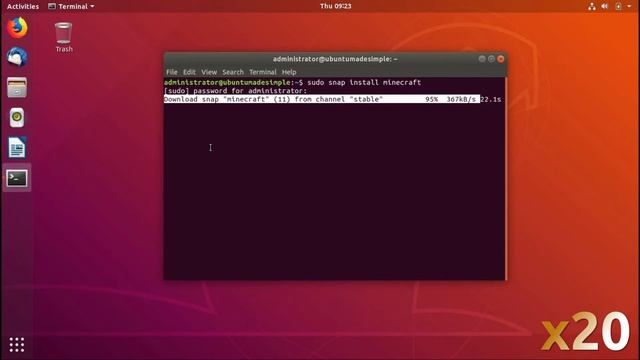Open the Help menu
This screenshot has width=640, height=360.
click(289, 72)
